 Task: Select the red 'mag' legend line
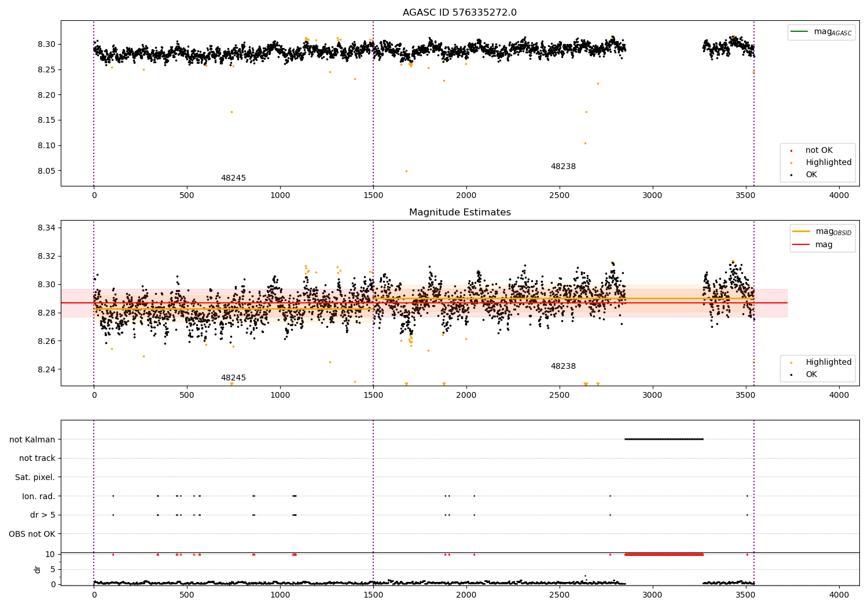pyautogui.click(x=801, y=245)
